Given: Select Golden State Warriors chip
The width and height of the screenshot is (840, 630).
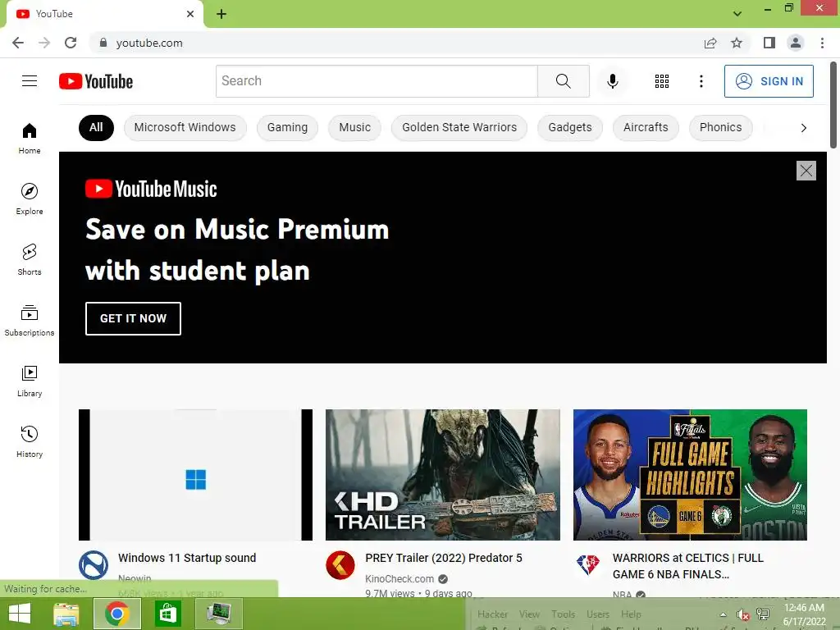Looking at the screenshot, I should click(x=459, y=127).
